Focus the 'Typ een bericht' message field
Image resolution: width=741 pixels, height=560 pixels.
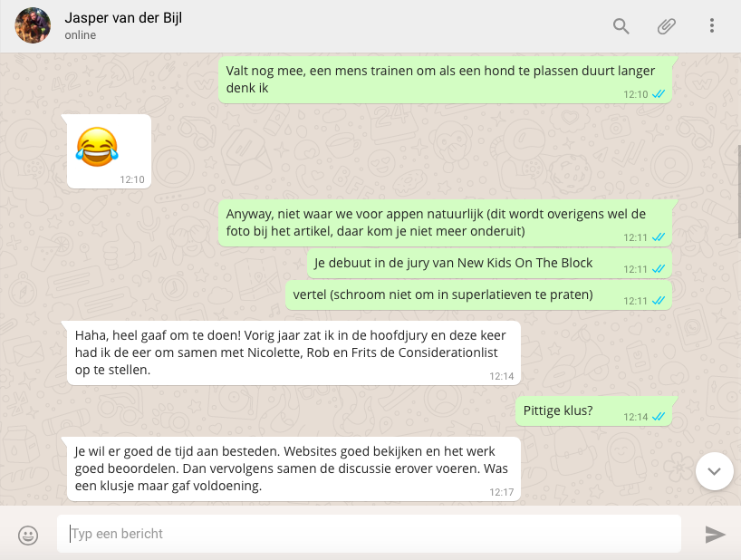coord(369,534)
